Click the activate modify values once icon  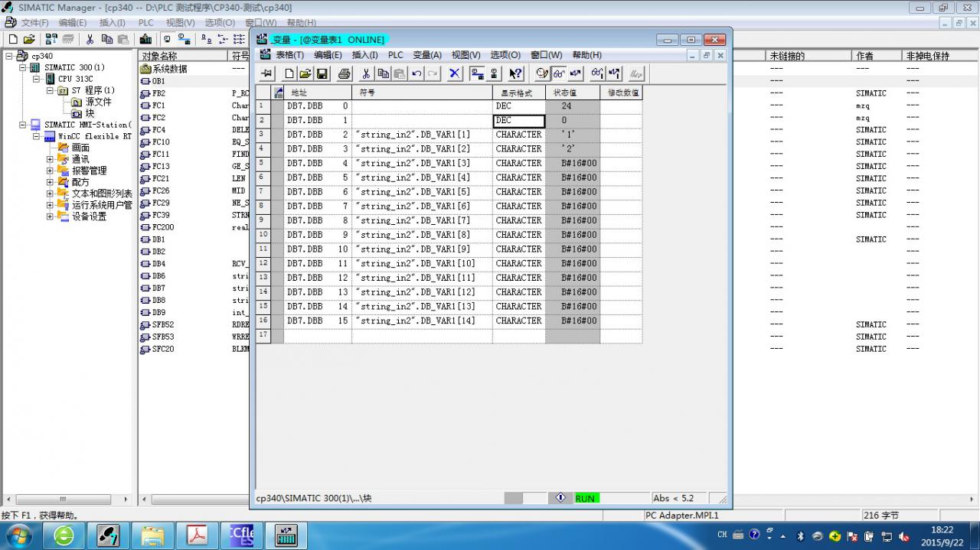coord(614,73)
